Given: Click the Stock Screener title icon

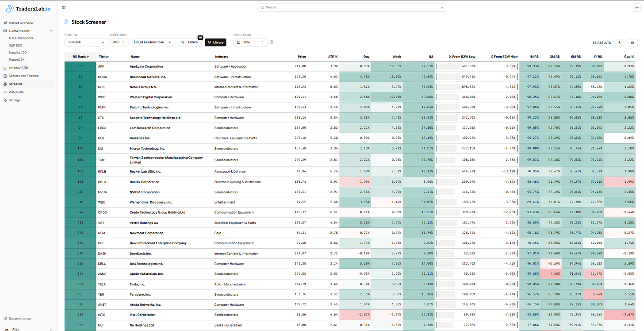Looking at the screenshot, I should (66, 22).
